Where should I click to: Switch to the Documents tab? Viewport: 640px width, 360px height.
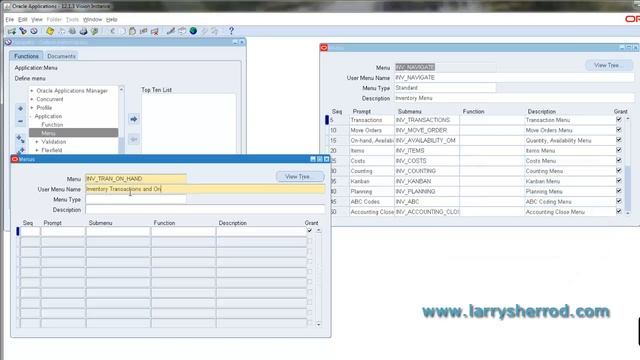click(61, 56)
